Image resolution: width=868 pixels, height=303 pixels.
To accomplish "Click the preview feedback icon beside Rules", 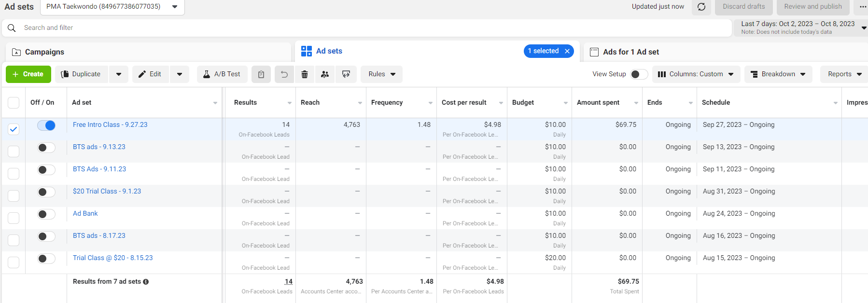I will tap(346, 74).
